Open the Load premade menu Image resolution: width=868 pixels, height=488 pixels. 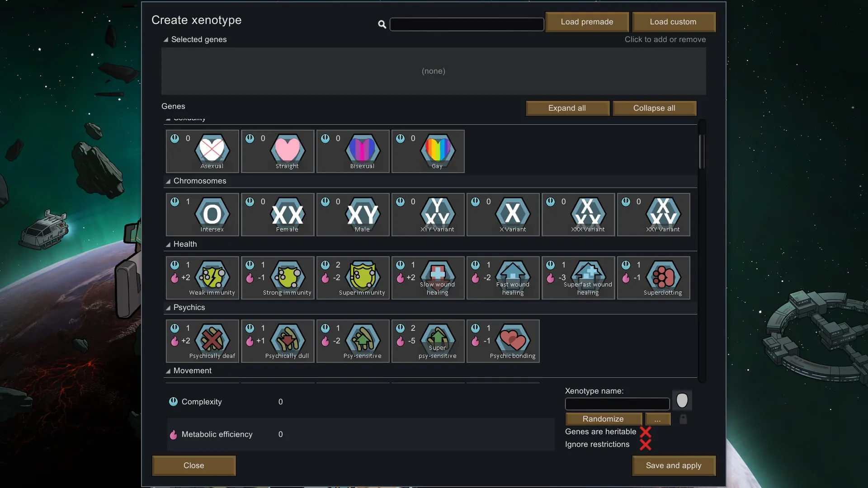(x=587, y=22)
